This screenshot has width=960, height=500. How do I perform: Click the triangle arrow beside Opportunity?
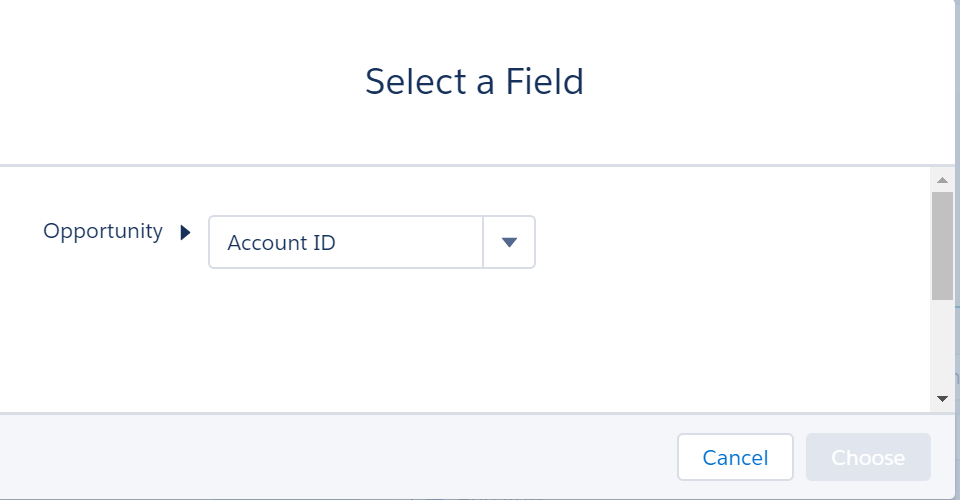click(185, 233)
